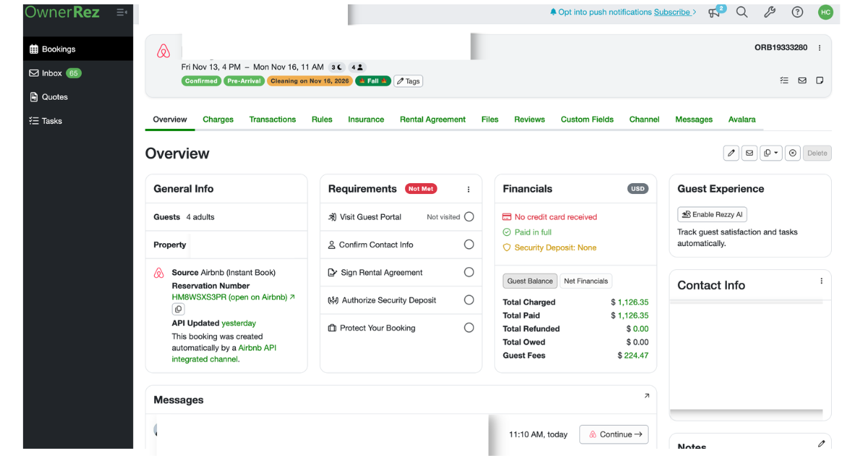Switch to Net Financials view
The height and width of the screenshot is (456, 868).
pos(586,281)
